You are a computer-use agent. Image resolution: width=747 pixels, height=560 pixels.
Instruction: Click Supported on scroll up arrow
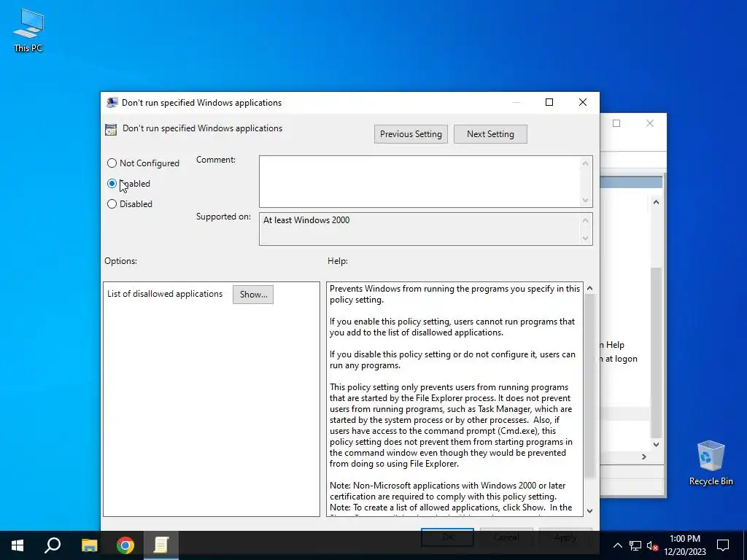tap(586, 220)
